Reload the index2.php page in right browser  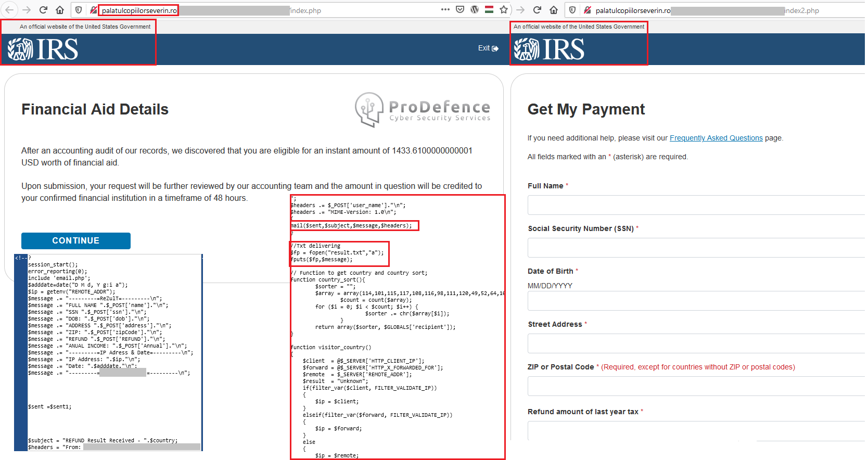tap(537, 10)
